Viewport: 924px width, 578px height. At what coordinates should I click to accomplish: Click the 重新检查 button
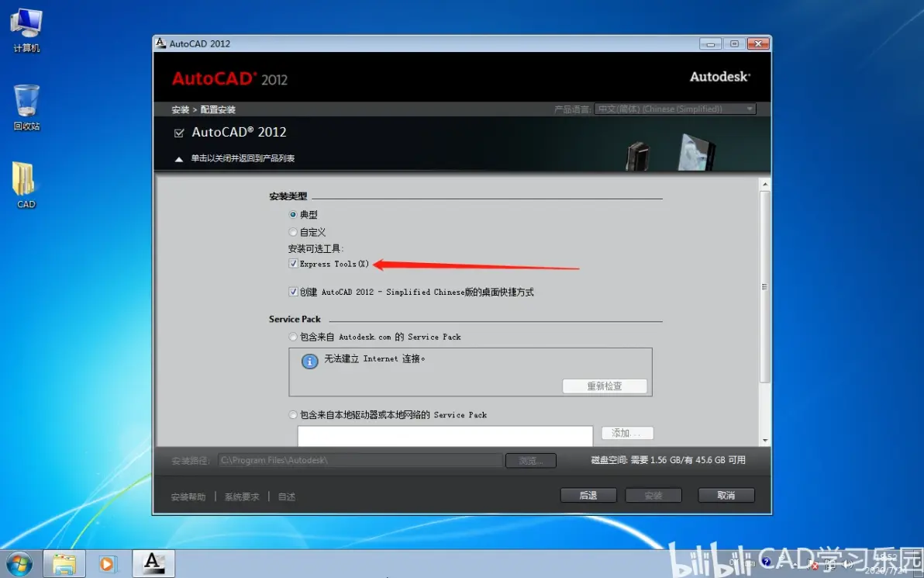(605, 386)
